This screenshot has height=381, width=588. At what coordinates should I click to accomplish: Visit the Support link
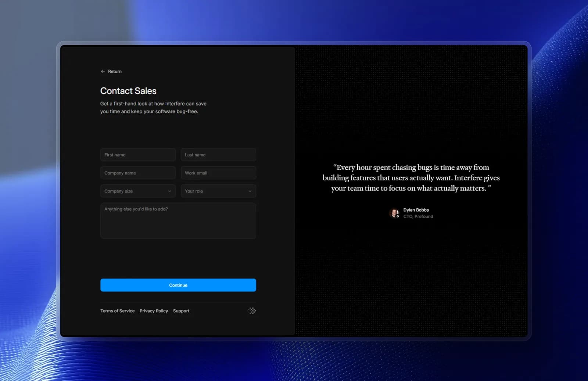pyautogui.click(x=181, y=311)
